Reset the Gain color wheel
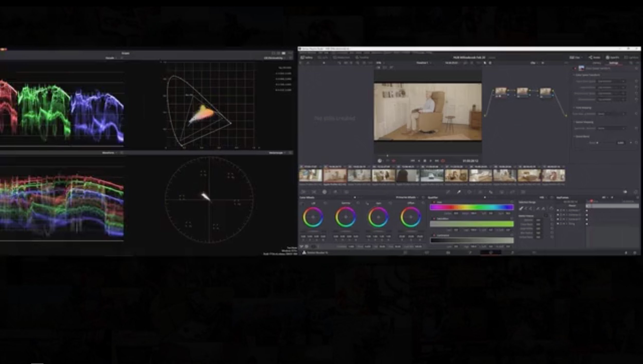Viewport: 643px width, 364px height. point(390,203)
